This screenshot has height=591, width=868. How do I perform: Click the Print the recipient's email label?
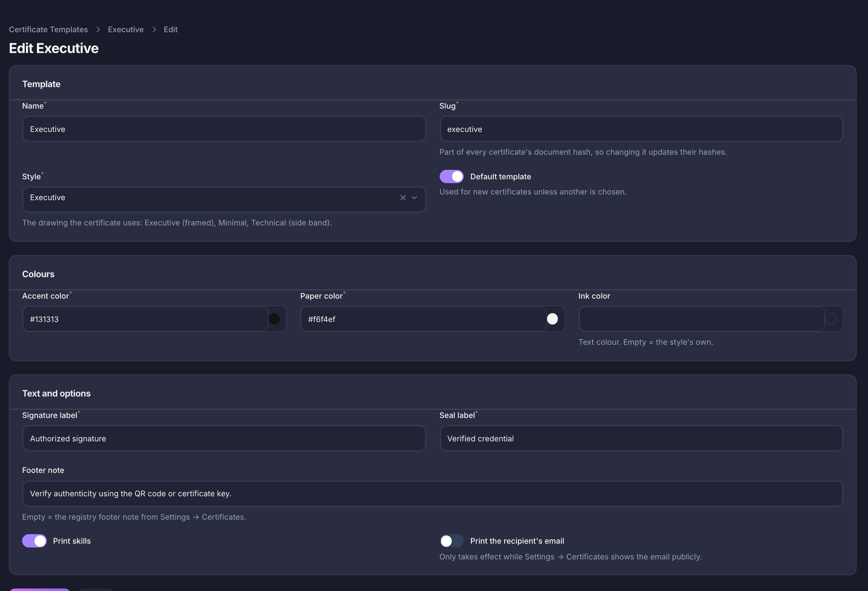point(517,541)
